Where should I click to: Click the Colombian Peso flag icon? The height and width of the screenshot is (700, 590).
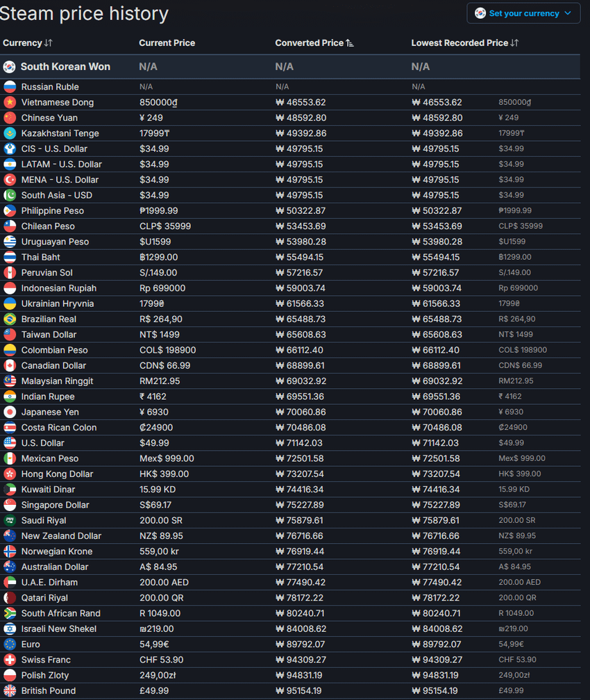pos(10,350)
